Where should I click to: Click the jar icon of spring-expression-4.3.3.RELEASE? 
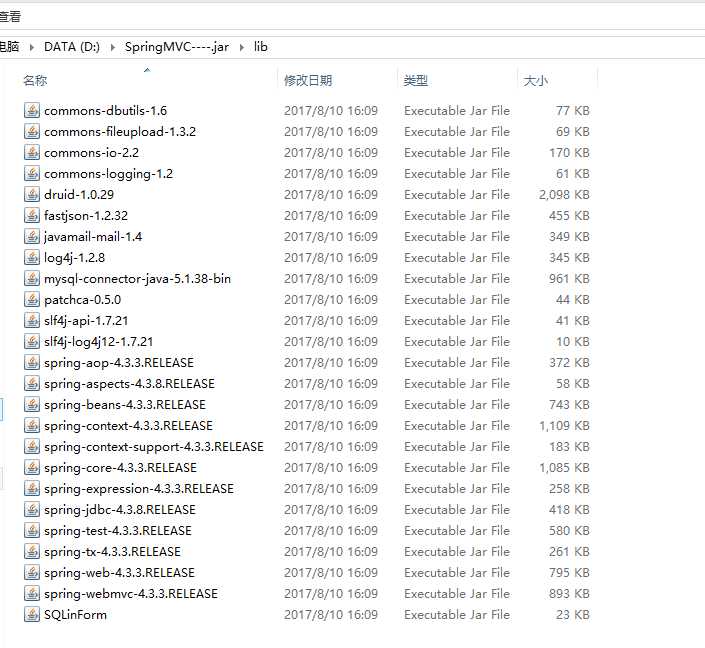[31, 488]
